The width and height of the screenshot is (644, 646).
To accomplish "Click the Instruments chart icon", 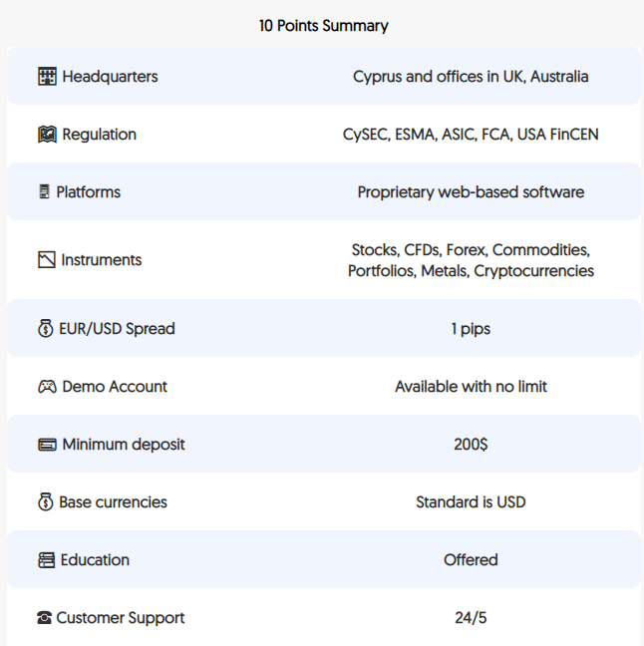I will (x=47, y=259).
